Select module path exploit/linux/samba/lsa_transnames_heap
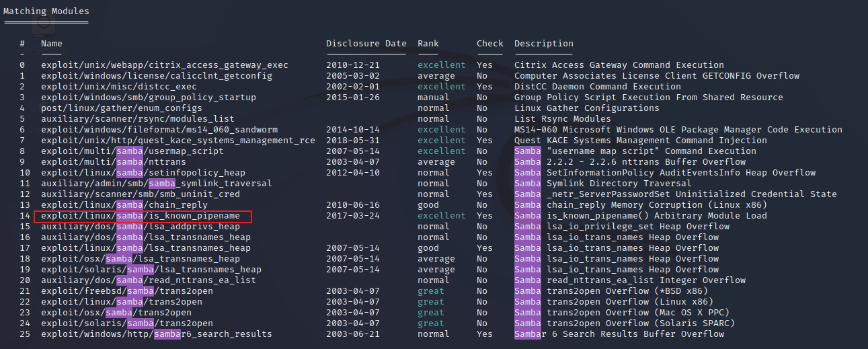868x349 pixels. coord(146,248)
